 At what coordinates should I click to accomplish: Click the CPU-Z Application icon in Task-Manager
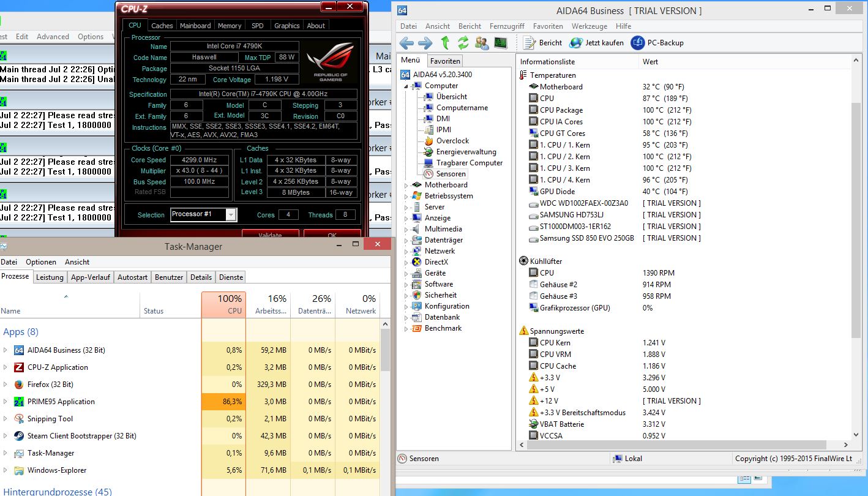coord(18,367)
